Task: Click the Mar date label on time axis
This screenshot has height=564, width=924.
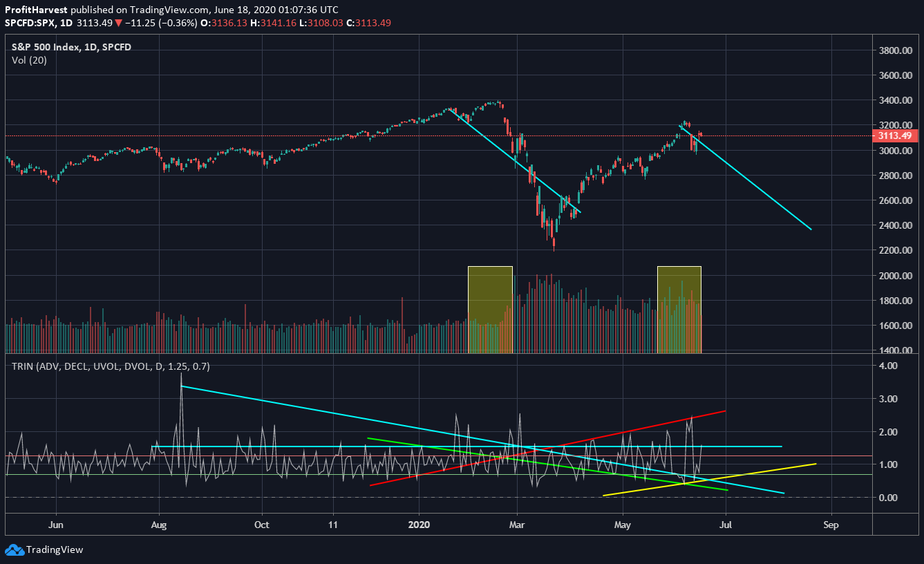Action: click(516, 525)
